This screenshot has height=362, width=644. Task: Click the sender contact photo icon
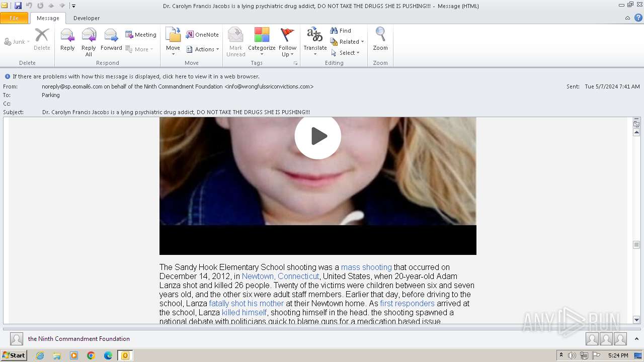(x=17, y=339)
